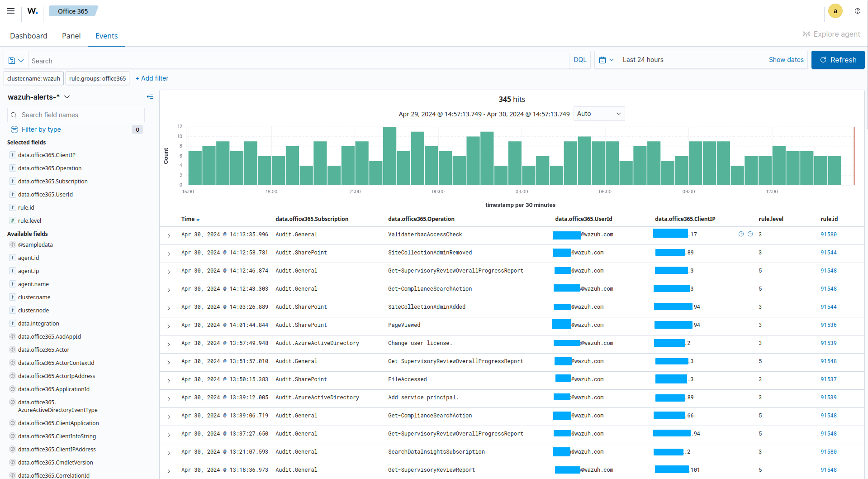
Task: Filter for value using the magnifier plus icon
Action: point(741,234)
